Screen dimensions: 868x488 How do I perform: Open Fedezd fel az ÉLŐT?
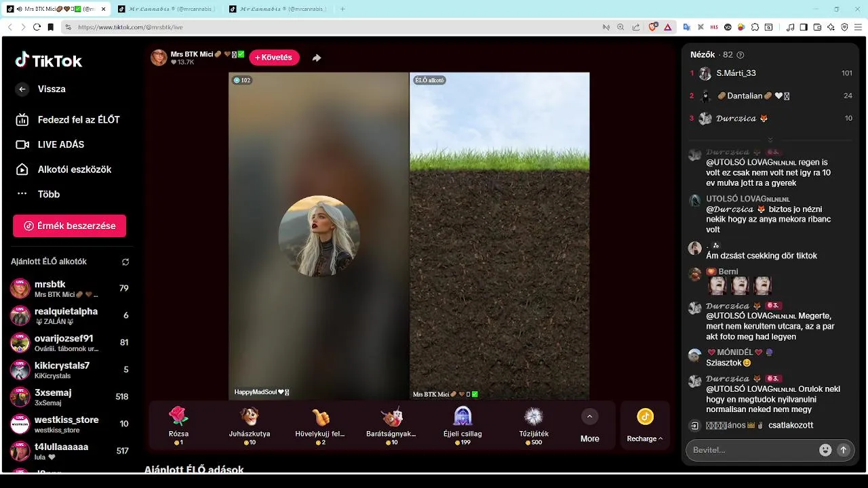(68, 119)
